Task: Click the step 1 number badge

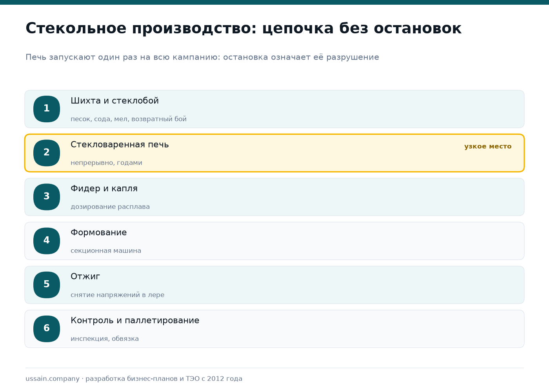Action: pyautogui.click(x=47, y=109)
